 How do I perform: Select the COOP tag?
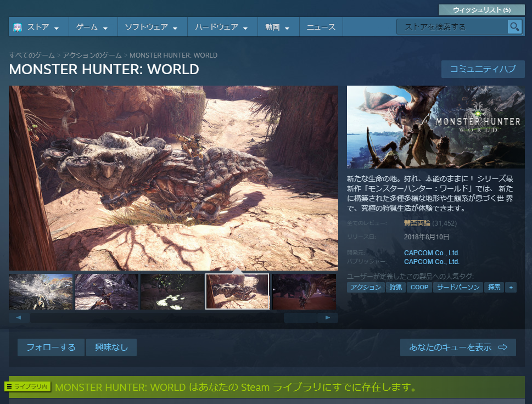(x=419, y=287)
